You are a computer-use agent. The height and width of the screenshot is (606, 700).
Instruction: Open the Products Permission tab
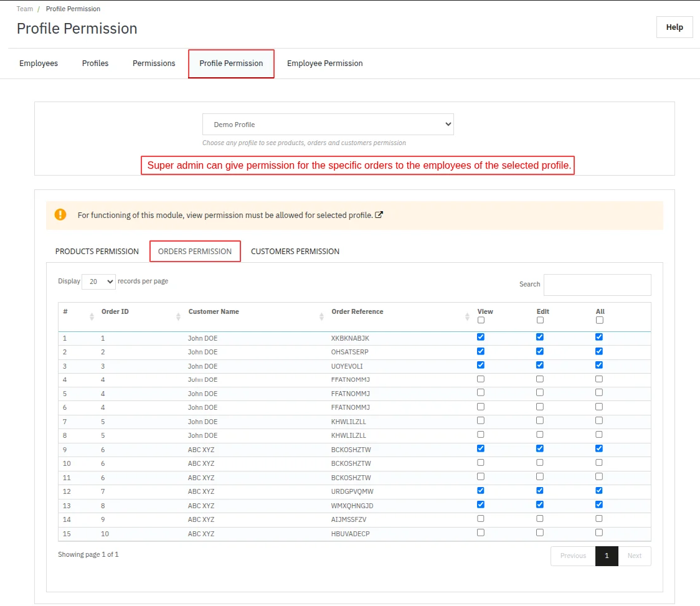97,252
